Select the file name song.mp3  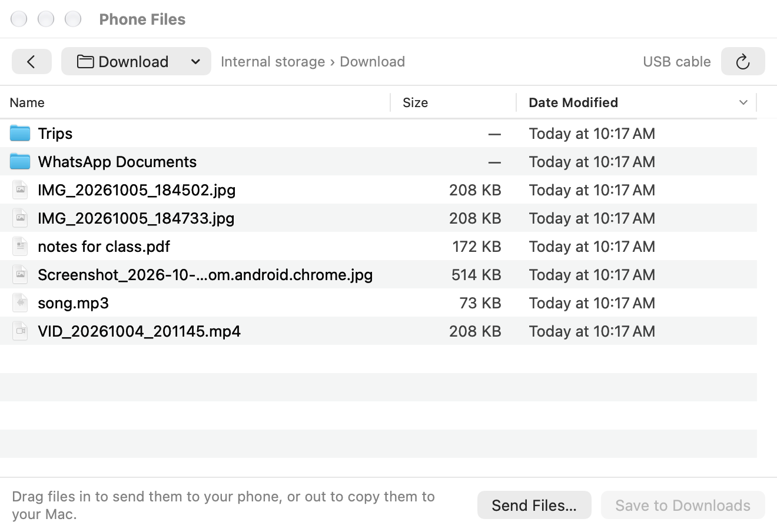tap(73, 303)
